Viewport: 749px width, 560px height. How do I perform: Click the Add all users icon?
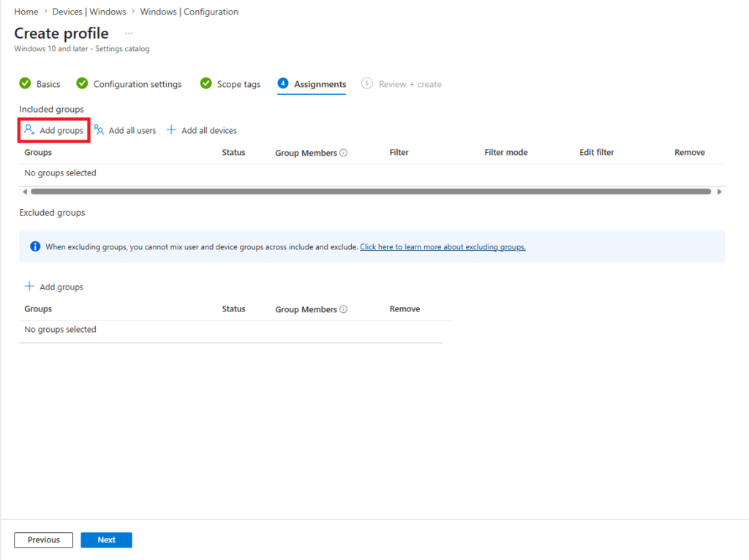(99, 130)
